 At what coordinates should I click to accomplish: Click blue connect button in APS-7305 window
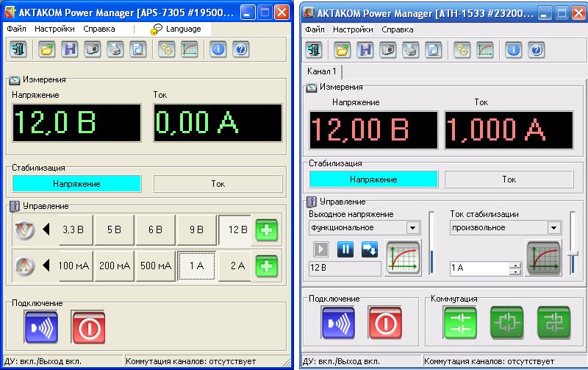41,327
